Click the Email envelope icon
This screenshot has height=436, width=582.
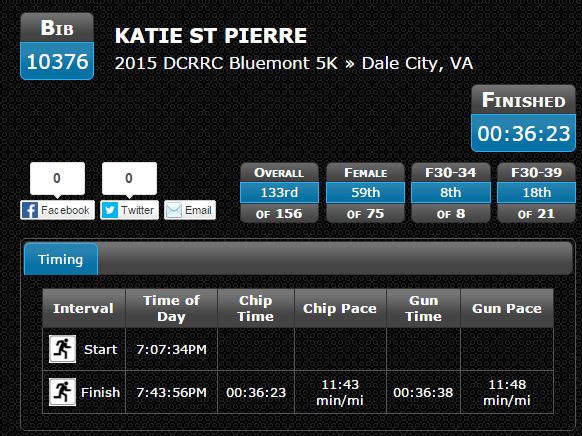click(174, 210)
